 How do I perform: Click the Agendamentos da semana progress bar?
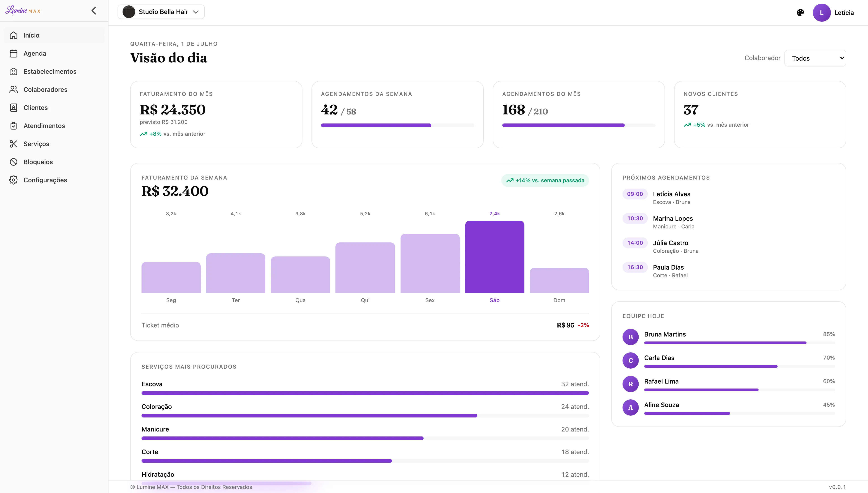[x=397, y=125]
